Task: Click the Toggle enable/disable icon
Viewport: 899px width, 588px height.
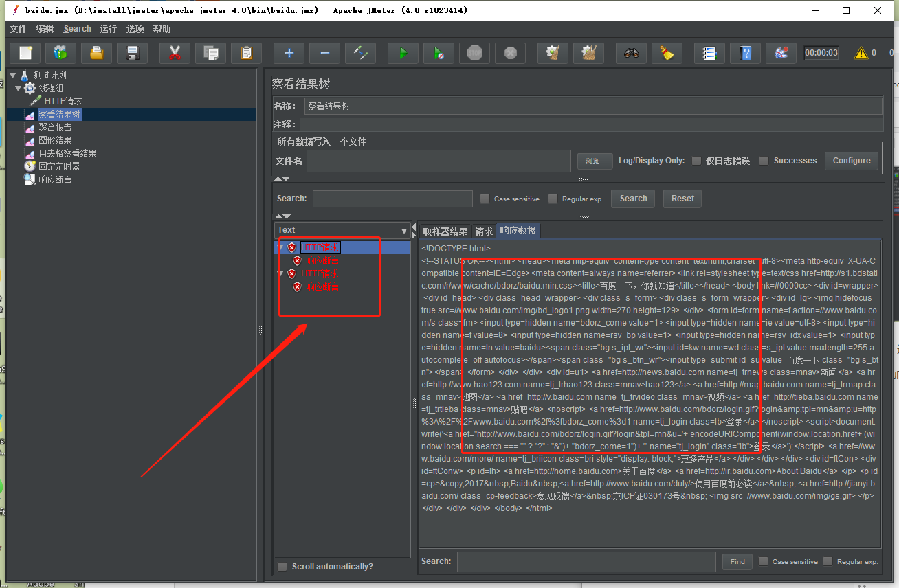Action: click(360, 53)
